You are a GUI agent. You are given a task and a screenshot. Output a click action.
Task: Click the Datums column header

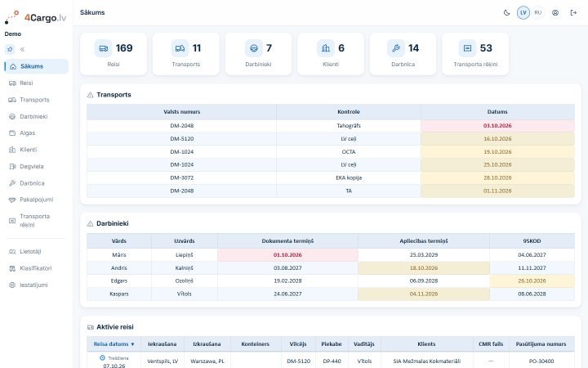pos(497,112)
